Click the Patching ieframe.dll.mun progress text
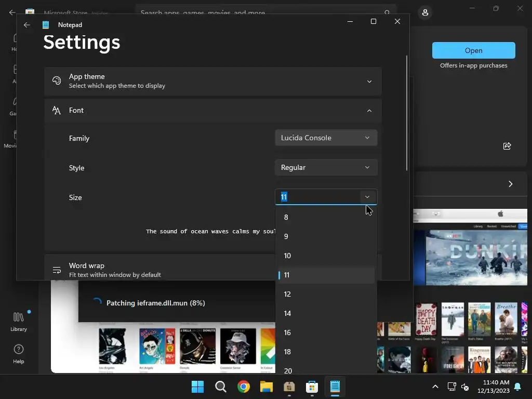The height and width of the screenshot is (399, 532). coord(156,303)
